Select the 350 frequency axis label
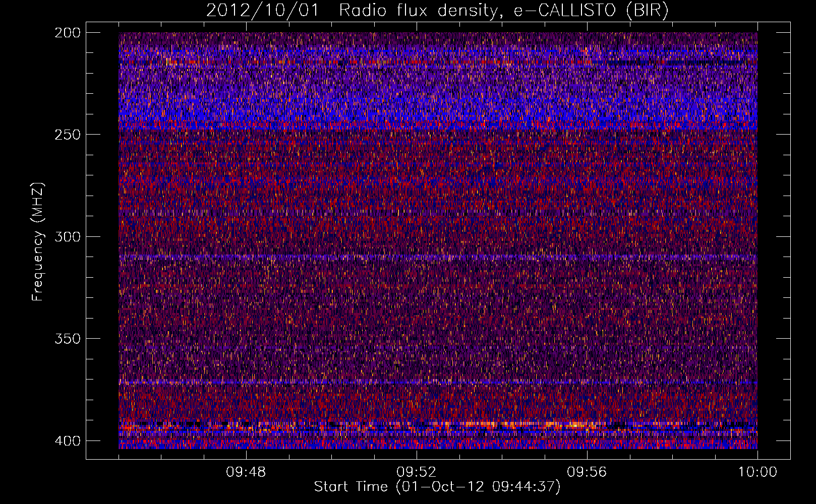Screen dimensions: 816x504 point(67,339)
